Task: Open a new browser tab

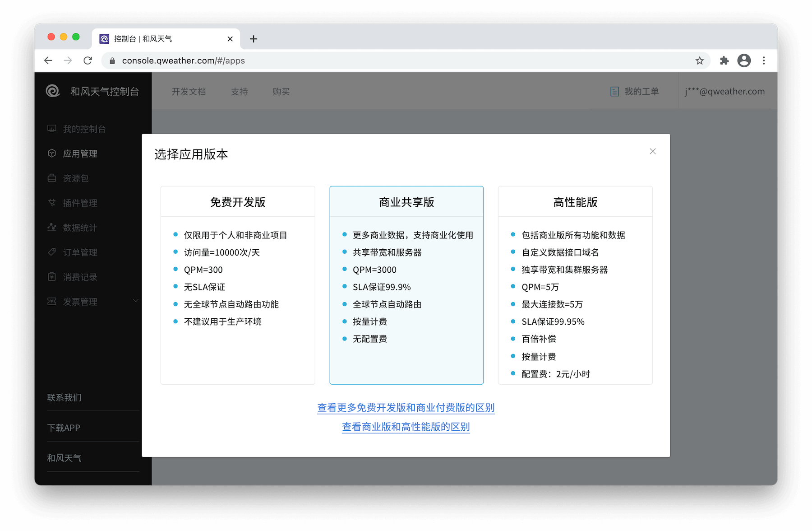Action: pyautogui.click(x=254, y=39)
